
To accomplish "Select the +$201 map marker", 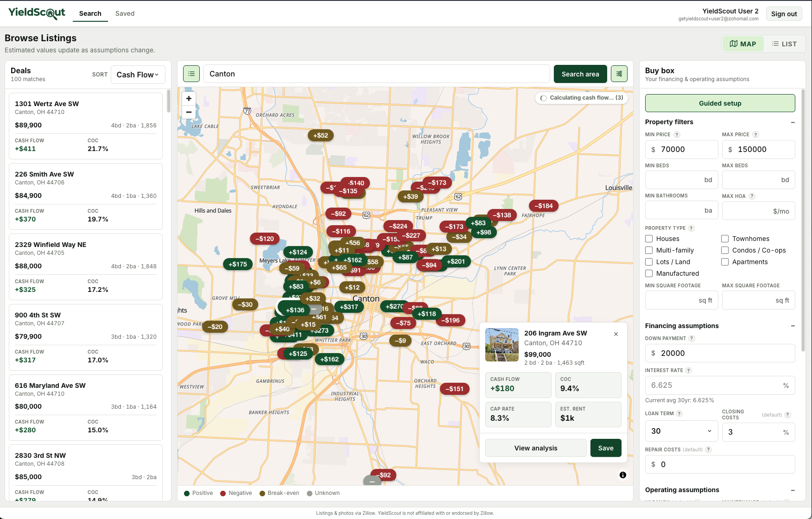I will coord(456,261).
